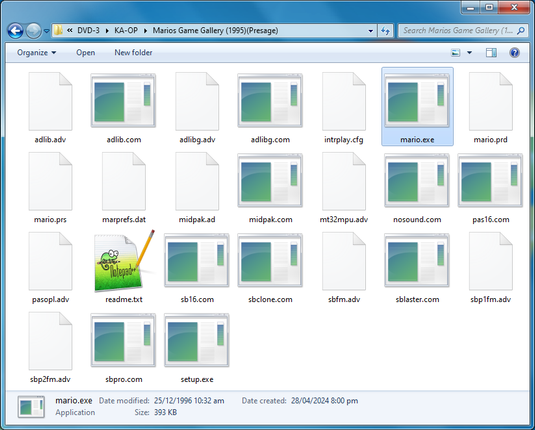Close the Explorer window

[x=514, y=7]
